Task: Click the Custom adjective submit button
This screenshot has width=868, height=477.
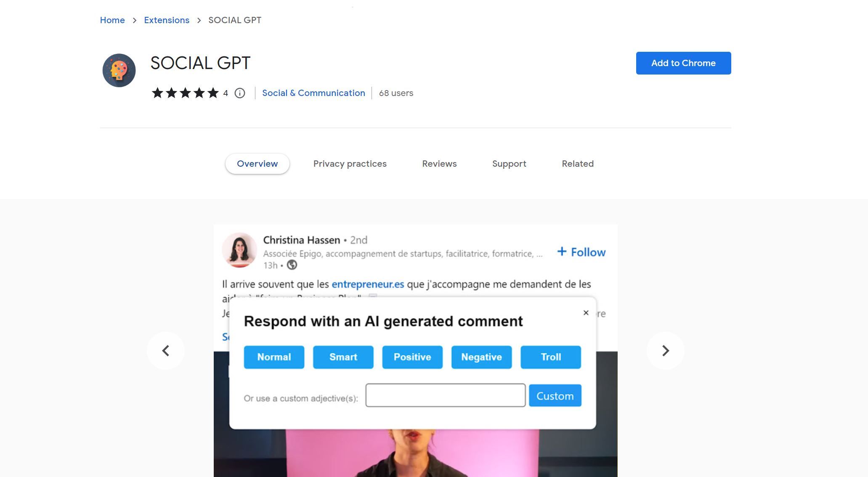Action: pyautogui.click(x=555, y=395)
